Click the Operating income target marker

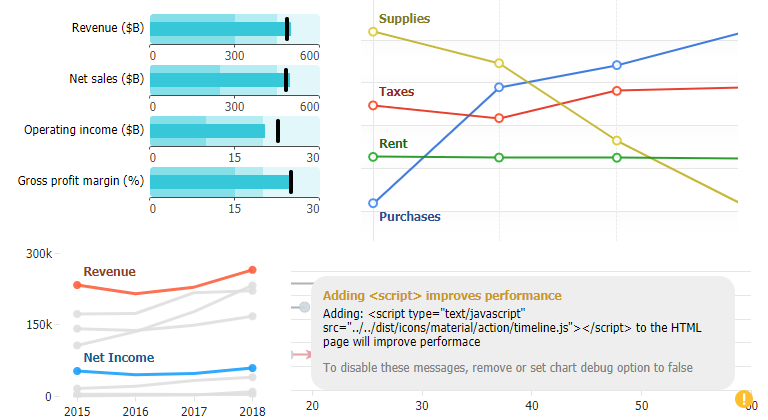point(278,130)
